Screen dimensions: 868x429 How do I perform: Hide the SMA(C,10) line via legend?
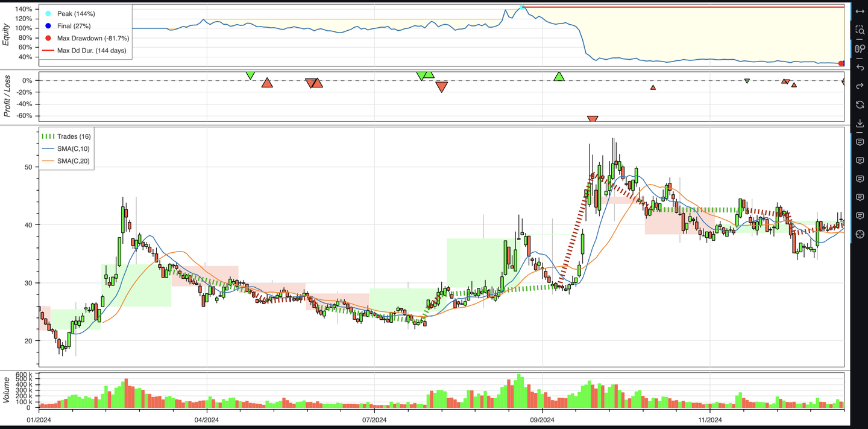click(66, 148)
